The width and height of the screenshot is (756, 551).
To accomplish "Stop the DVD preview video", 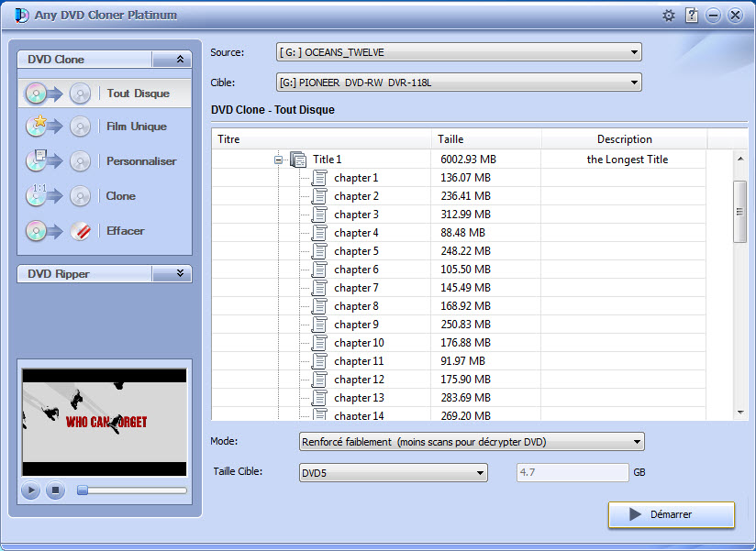I will coord(55,490).
